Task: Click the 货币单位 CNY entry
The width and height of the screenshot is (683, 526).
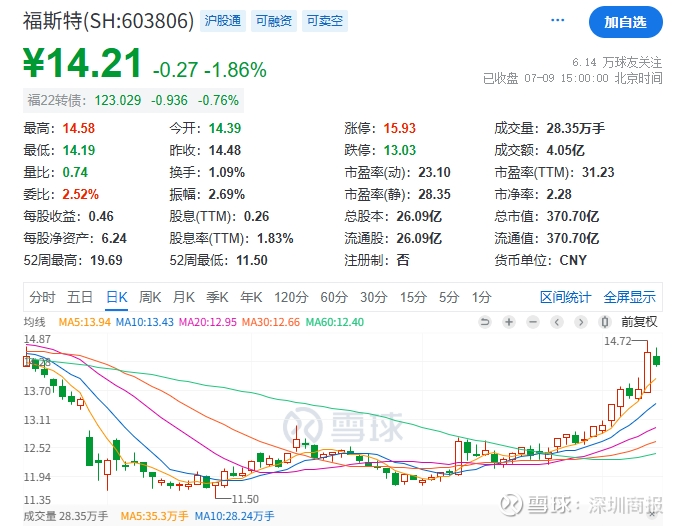Action: coord(541,260)
